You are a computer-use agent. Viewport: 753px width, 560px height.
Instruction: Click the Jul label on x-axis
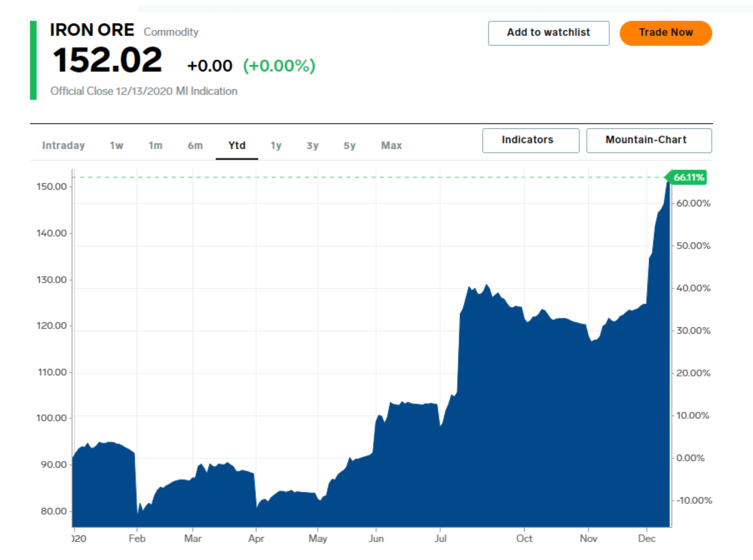pyautogui.click(x=440, y=538)
